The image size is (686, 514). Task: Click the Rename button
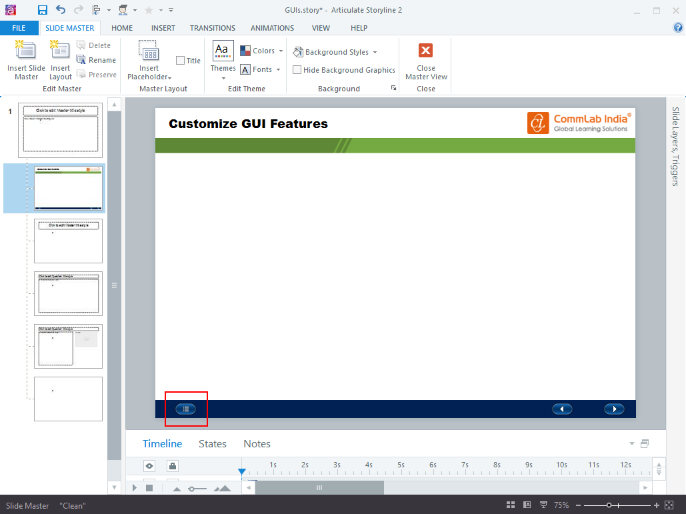96,60
